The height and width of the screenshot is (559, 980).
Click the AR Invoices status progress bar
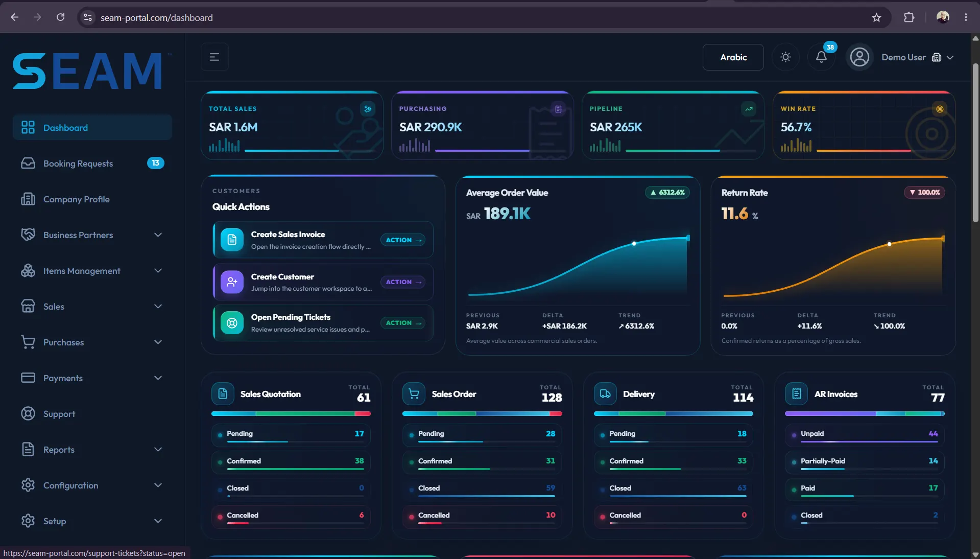pos(865,414)
